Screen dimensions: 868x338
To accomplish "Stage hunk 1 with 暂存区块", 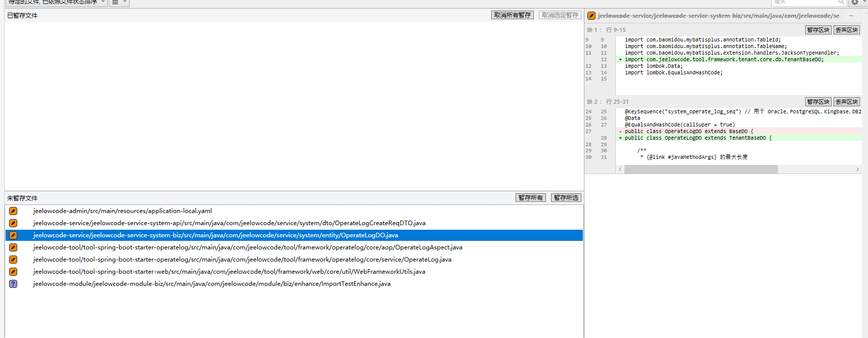I will point(818,30).
